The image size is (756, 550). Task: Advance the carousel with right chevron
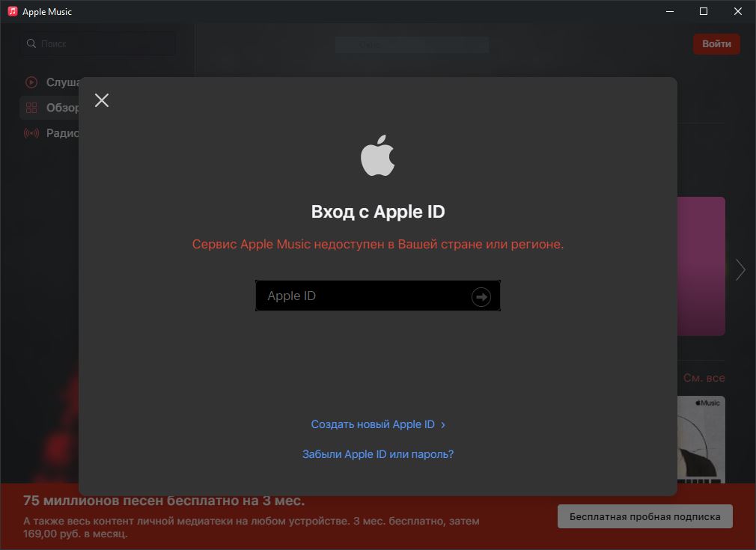click(x=740, y=269)
